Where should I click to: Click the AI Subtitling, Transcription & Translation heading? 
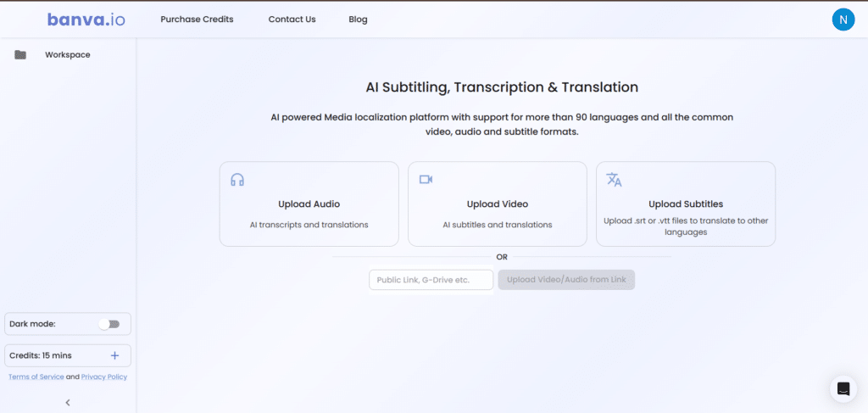pyautogui.click(x=502, y=87)
